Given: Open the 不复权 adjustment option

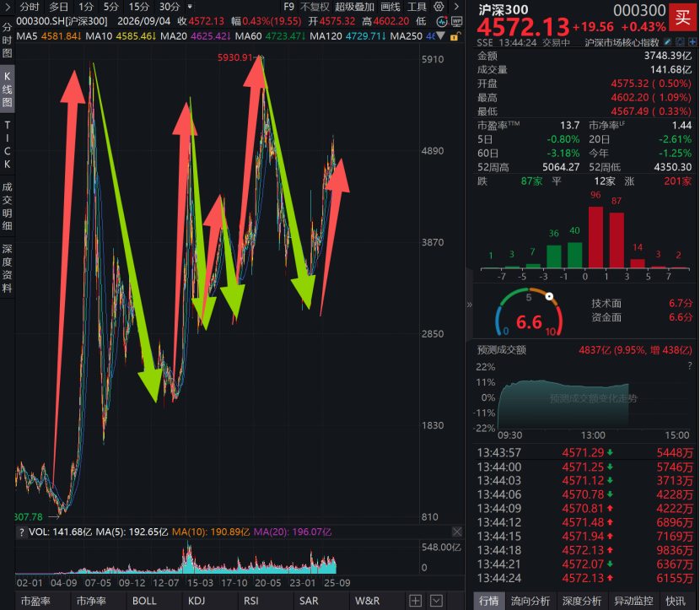Looking at the screenshot, I should pyautogui.click(x=315, y=7).
